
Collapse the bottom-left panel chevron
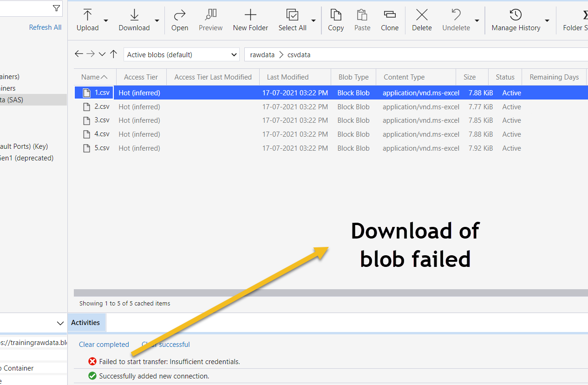pyautogui.click(x=60, y=323)
